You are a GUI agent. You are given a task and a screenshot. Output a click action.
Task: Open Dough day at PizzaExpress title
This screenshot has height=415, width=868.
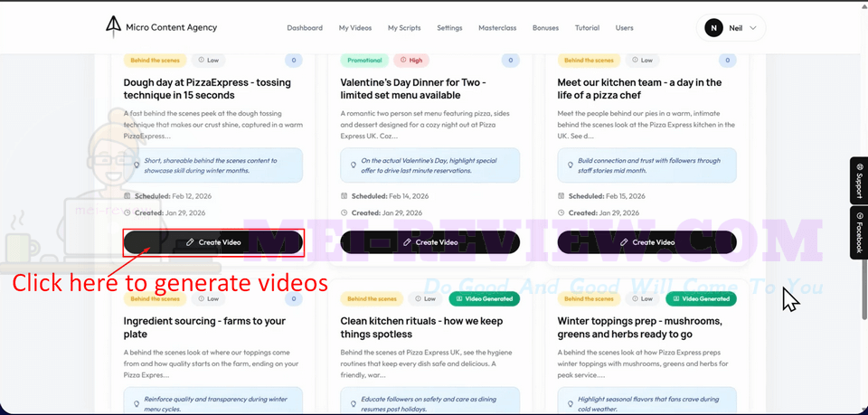coord(207,89)
